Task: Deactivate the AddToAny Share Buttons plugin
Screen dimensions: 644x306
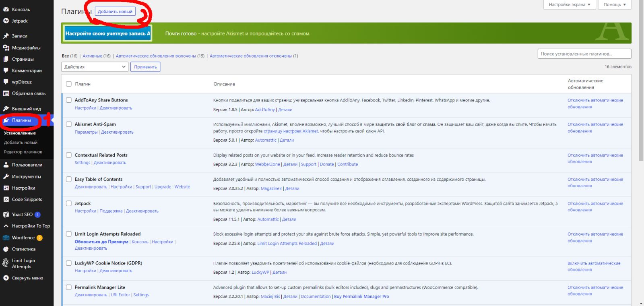Action: (116, 108)
